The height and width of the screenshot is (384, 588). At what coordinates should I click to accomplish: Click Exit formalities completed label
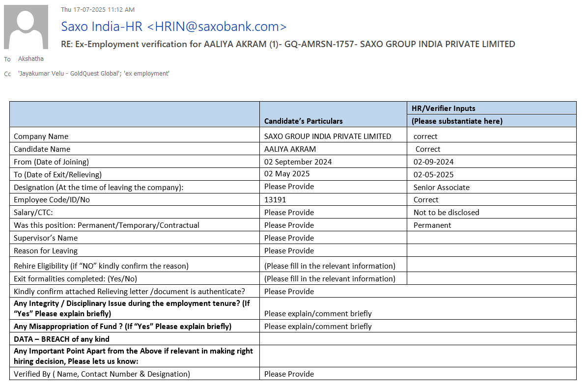click(x=75, y=279)
